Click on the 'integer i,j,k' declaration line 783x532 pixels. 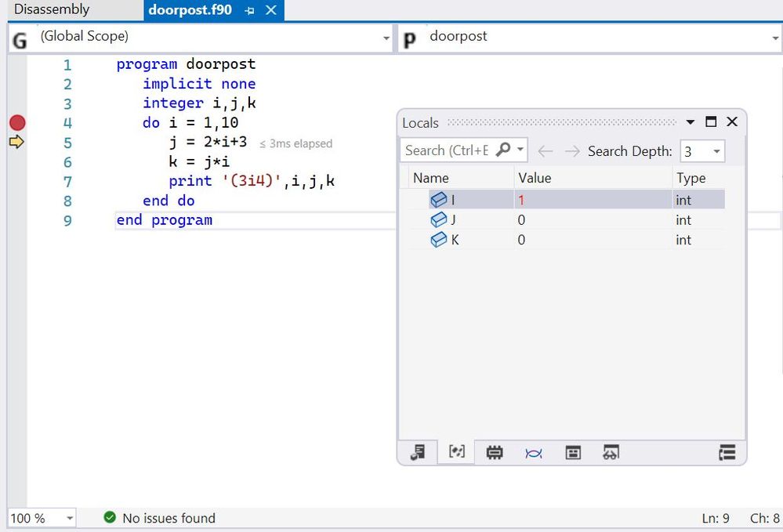199,103
